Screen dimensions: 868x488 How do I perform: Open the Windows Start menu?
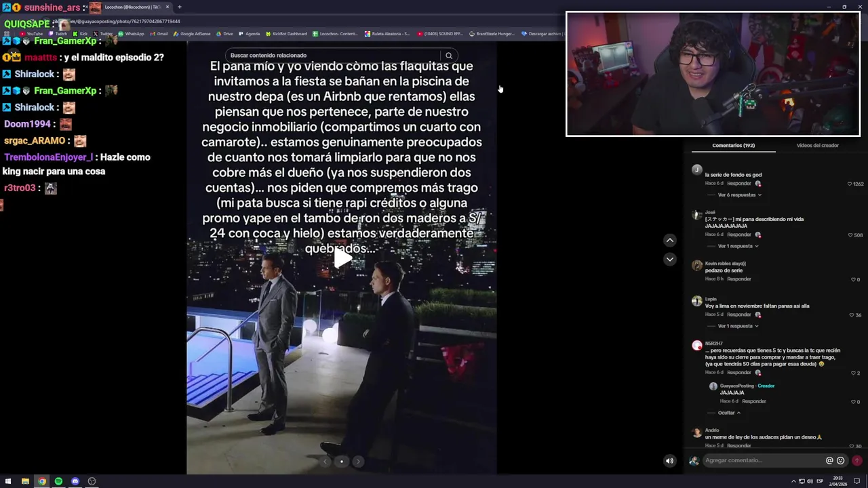[8, 481]
